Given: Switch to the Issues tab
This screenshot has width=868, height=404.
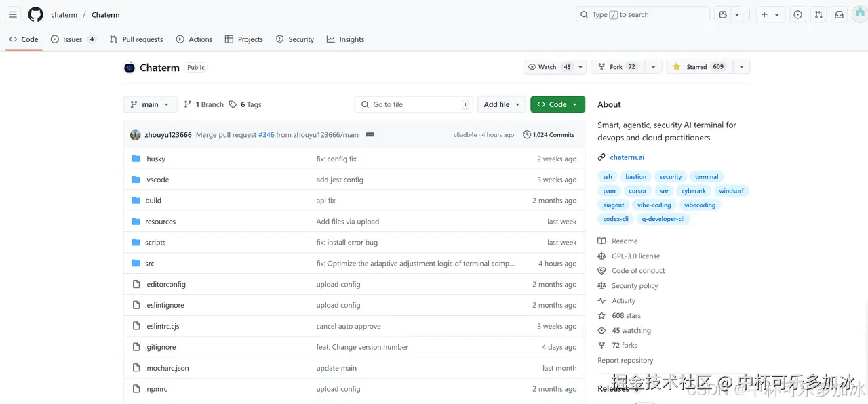Looking at the screenshot, I should pos(73,39).
